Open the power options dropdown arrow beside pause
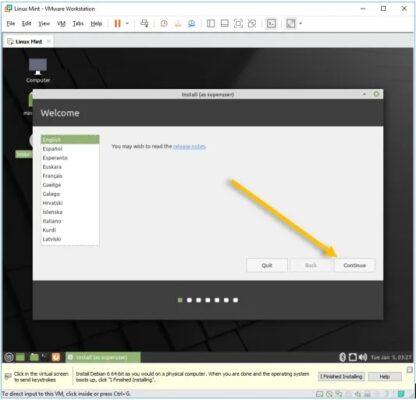 (x=127, y=23)
